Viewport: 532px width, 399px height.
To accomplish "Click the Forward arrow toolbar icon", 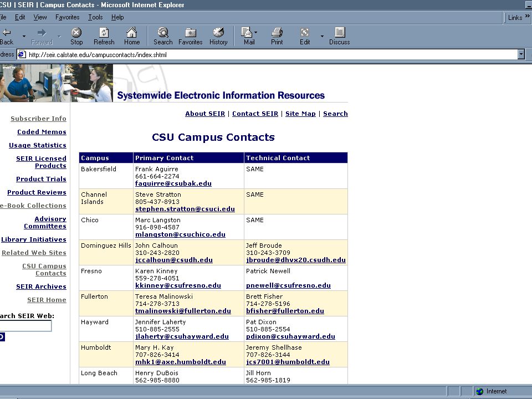I will coord(42,33).
